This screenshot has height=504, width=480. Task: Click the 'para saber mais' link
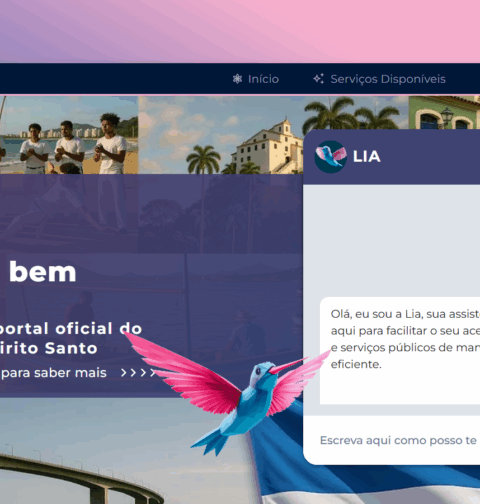click(53, 372)
